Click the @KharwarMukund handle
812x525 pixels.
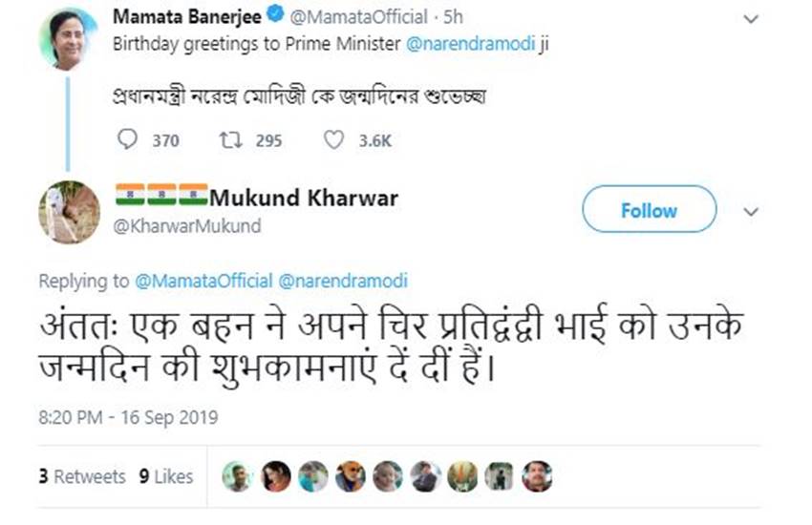click(x=187, y=226)
